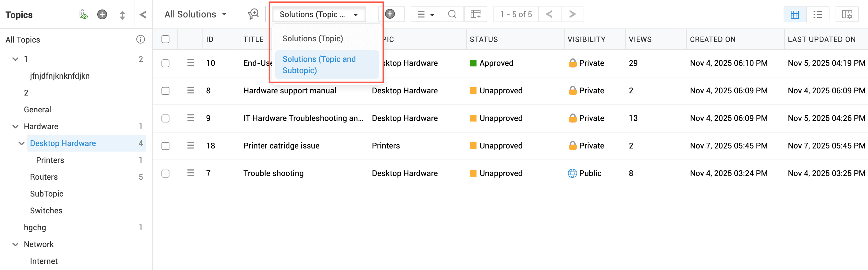Collapse the Desktop Hardware subtopics
Viewport: 868px width, 270px height.
[21, 143]
